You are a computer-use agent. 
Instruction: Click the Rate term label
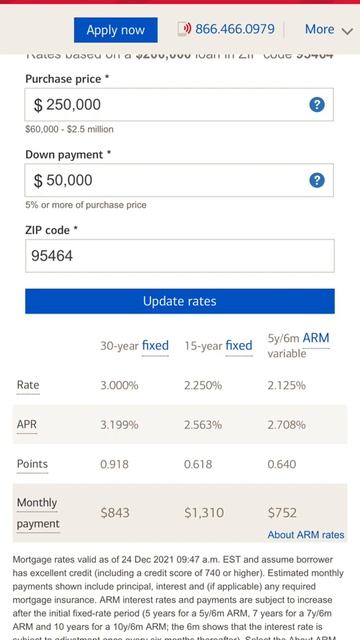point(28,385)
